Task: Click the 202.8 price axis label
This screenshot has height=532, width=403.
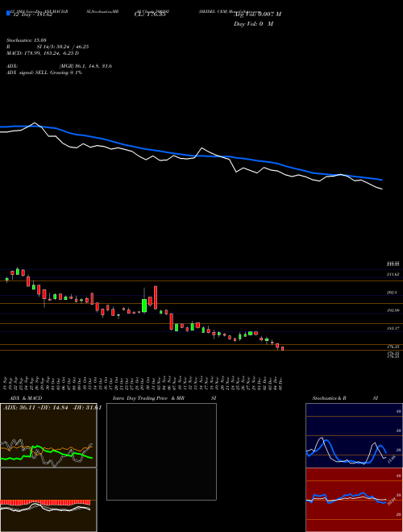Action: click(x=392, y=292)
